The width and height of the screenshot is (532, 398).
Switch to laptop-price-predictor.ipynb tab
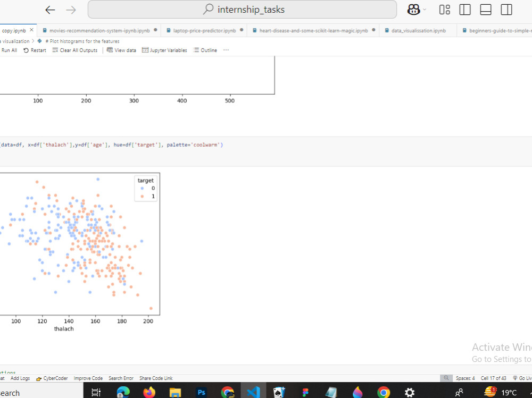[x=204, y=30]
